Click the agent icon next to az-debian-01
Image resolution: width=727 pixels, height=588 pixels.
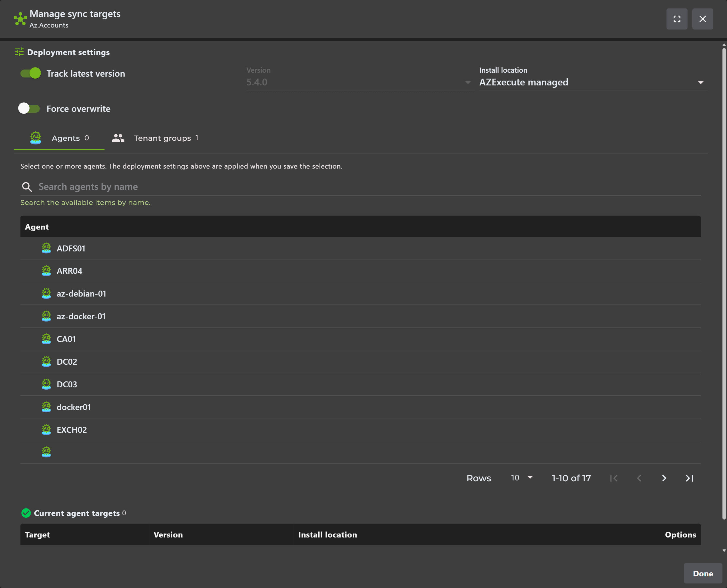click(x=47, y=293)
